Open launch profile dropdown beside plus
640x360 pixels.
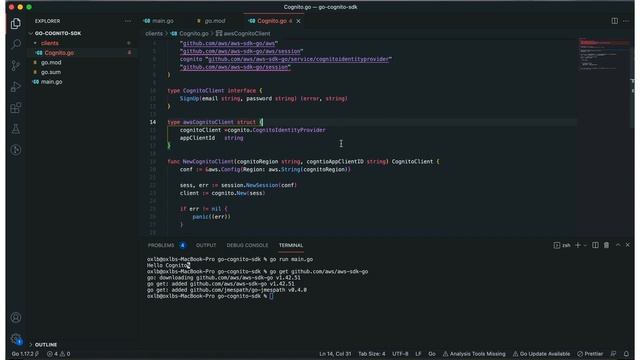pos(585,245)
